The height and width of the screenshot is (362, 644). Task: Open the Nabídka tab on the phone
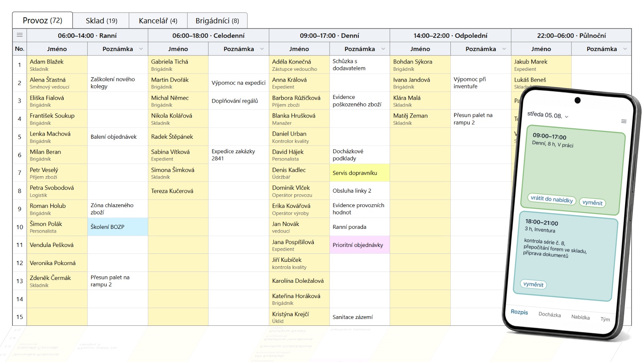580,317
